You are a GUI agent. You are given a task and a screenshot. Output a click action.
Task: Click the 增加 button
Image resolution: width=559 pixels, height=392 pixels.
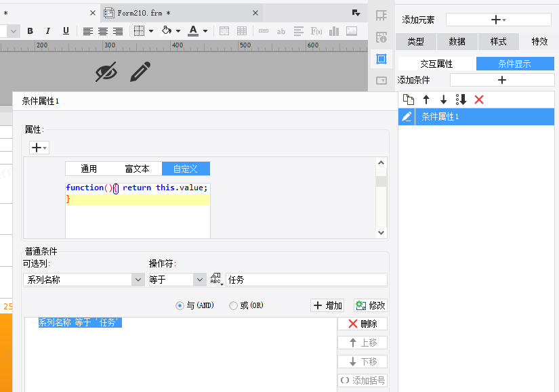(327, 305)
